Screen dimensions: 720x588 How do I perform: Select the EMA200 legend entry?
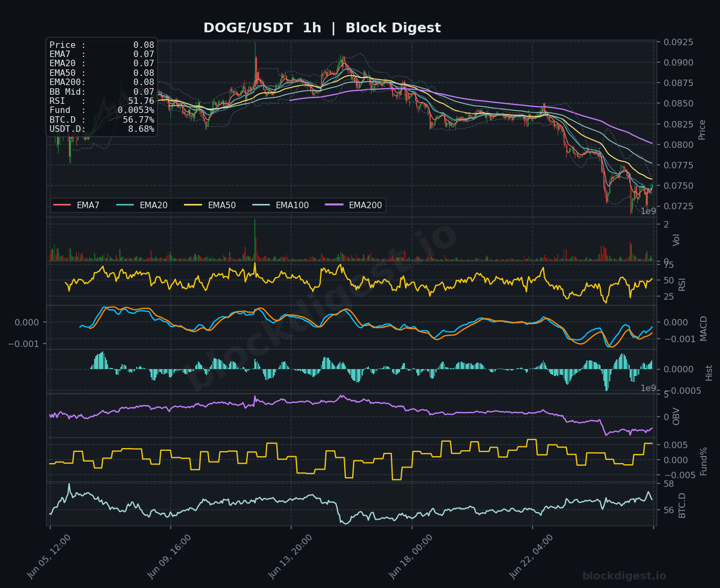[354, 205]
